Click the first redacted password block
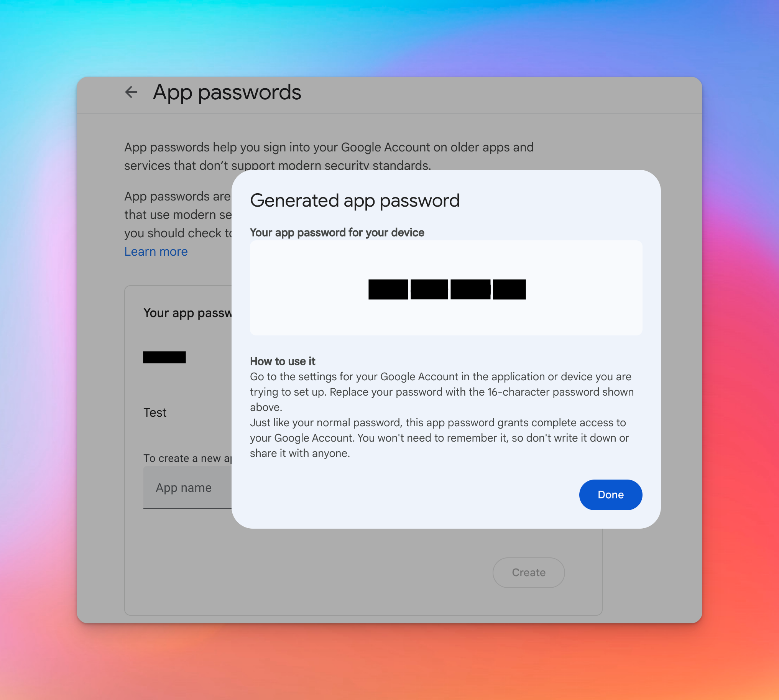Viewport: 779px width, 700px height. point(388,289)
